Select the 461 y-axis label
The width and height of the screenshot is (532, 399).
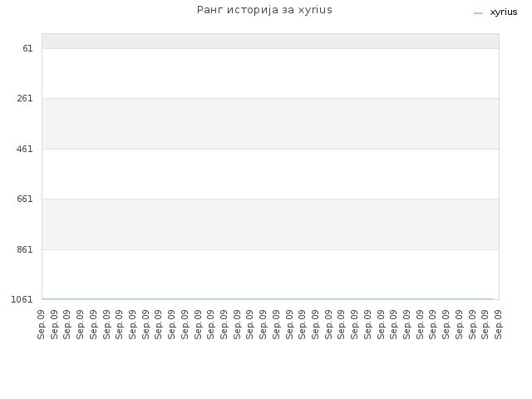25,149
